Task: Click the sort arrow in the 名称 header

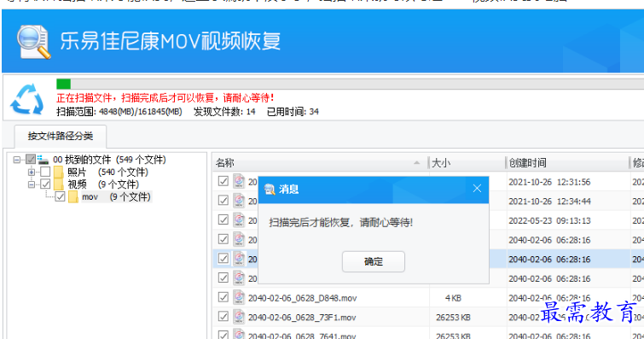Action: [x=417, y=163]
